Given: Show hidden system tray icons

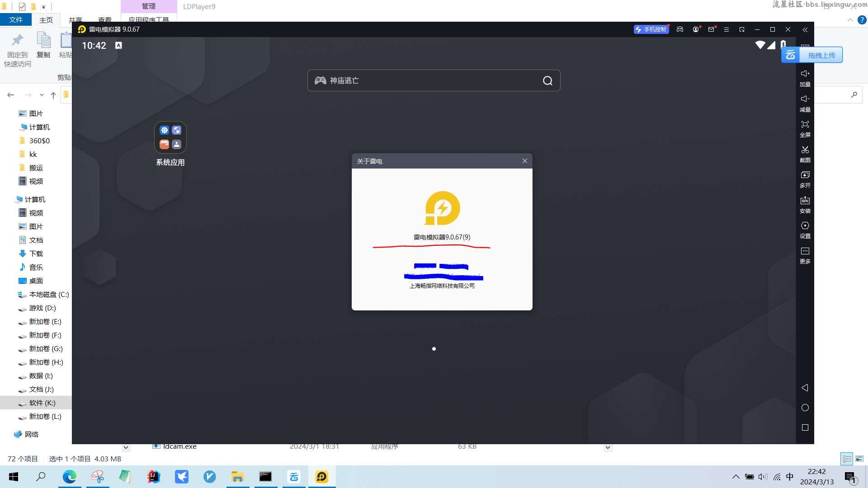Looking at the screenshot, I should click(x=736, y=477).
